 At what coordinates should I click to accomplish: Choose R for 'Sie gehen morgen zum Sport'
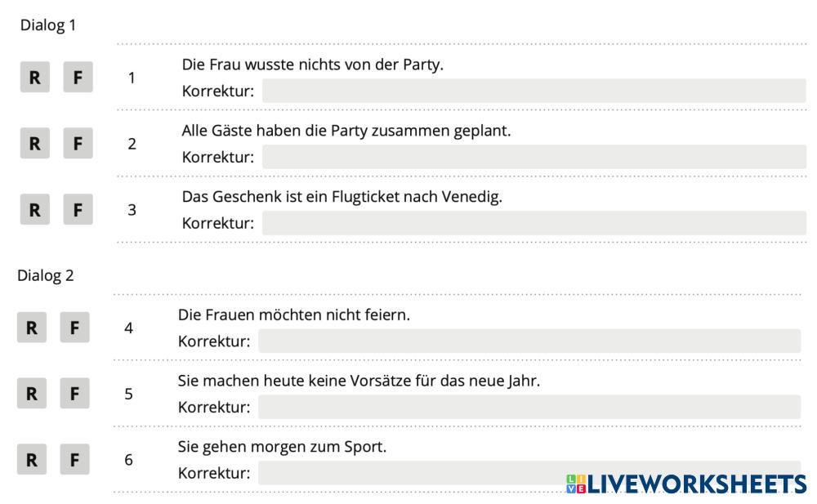[x=31, y=460]
